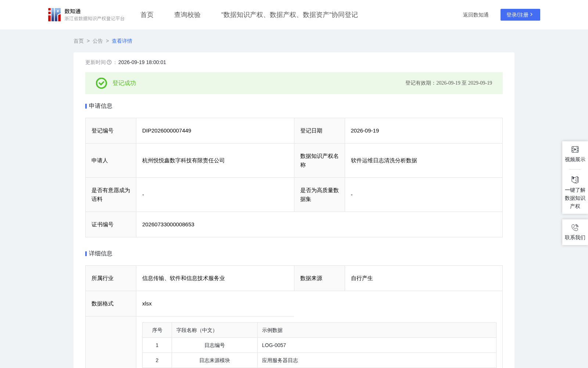Open the 协同登记 nav menu item

[290, 15]
